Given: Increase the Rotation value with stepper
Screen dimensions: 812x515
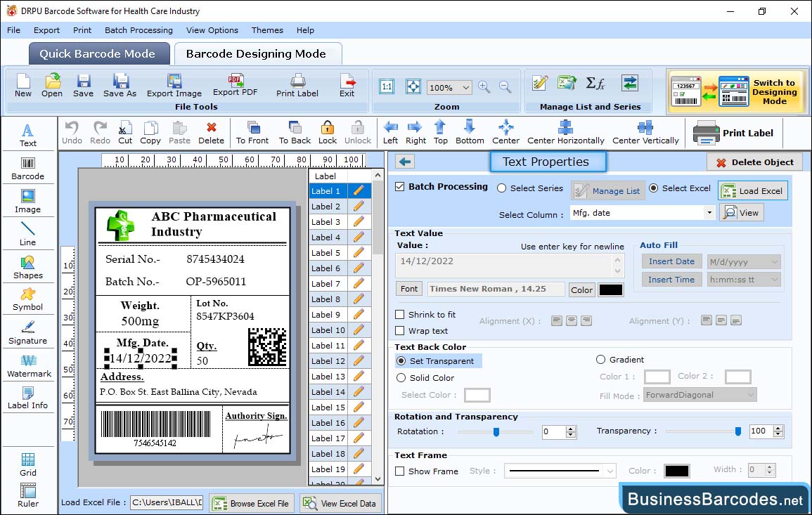Looking at the screenshot, I should point(571,429).
